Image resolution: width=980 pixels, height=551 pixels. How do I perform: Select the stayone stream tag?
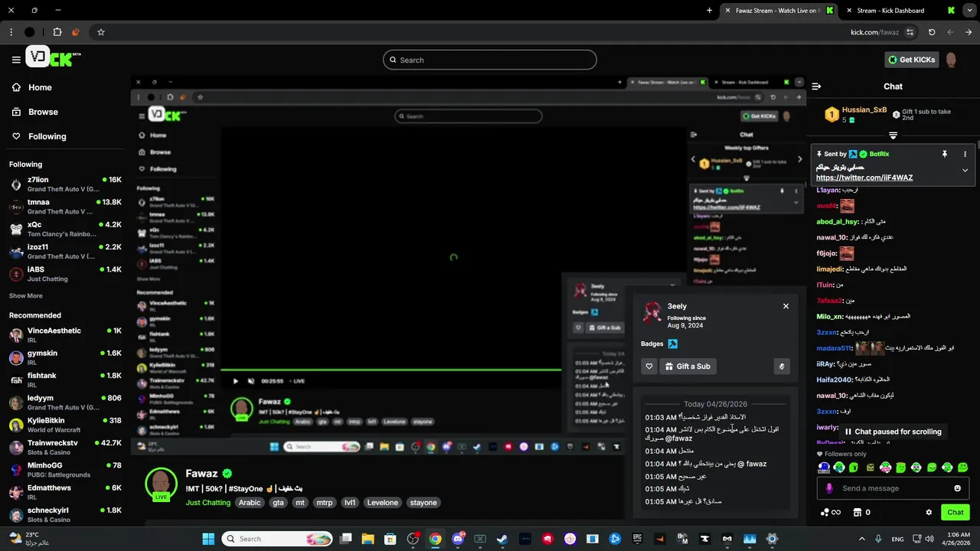coord(423,503)
